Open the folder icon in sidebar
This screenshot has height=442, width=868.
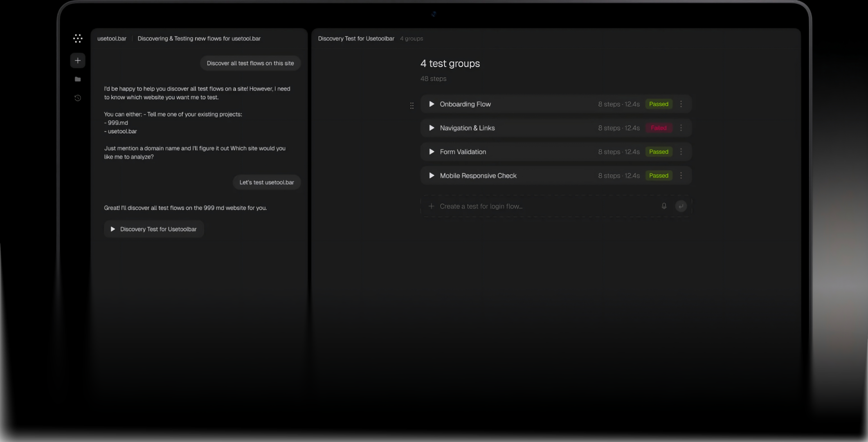pos(78,79)
